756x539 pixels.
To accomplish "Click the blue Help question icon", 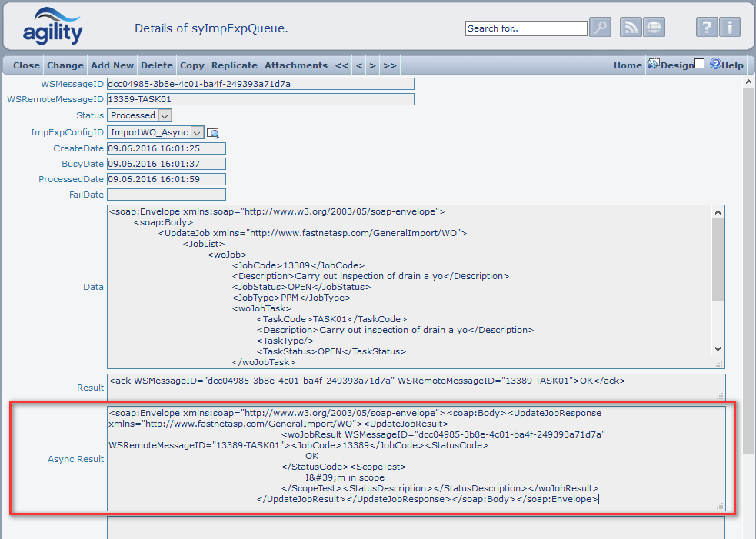I will (x=714, y=65).
